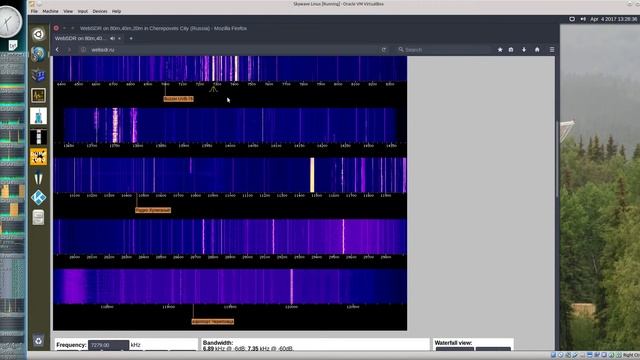
Task: Tune on the second band waterfall
Action: [230, 125]
